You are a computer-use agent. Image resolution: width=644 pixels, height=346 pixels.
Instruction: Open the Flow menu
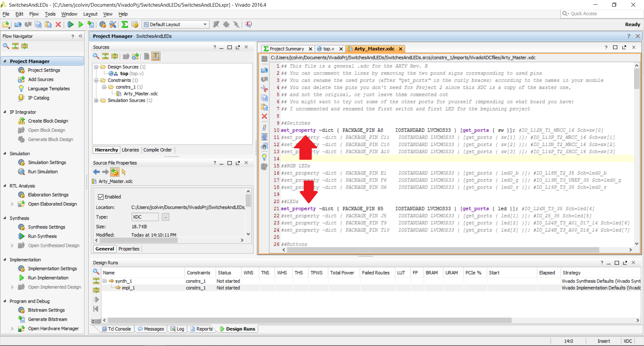tap(34, 14)
